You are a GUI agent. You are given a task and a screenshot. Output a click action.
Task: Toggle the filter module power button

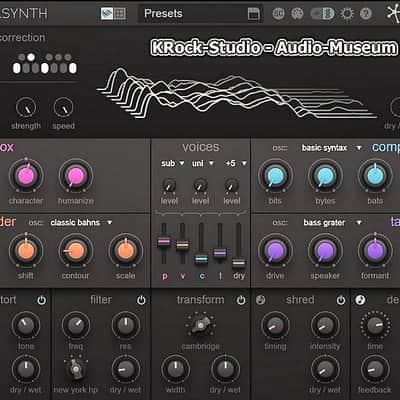[141, 300]
